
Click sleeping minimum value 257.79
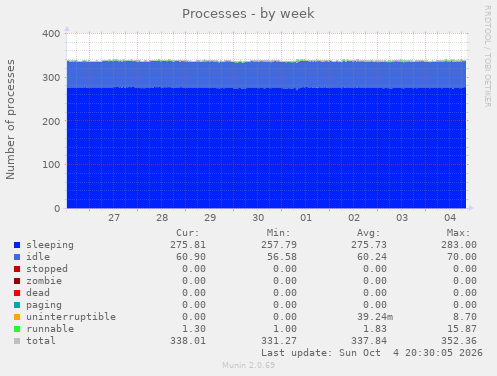[279, 245]
